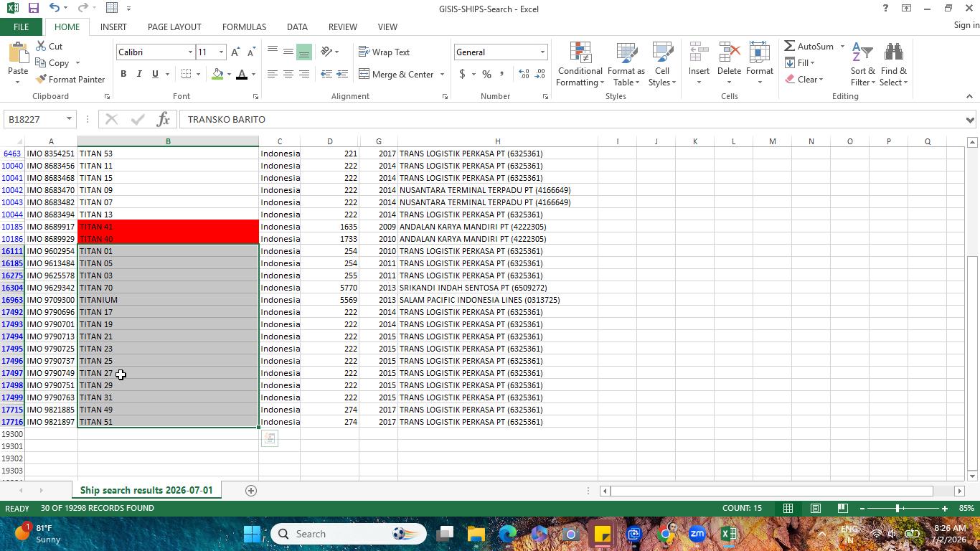Decrease the cell indent

[x=326, y=75]
